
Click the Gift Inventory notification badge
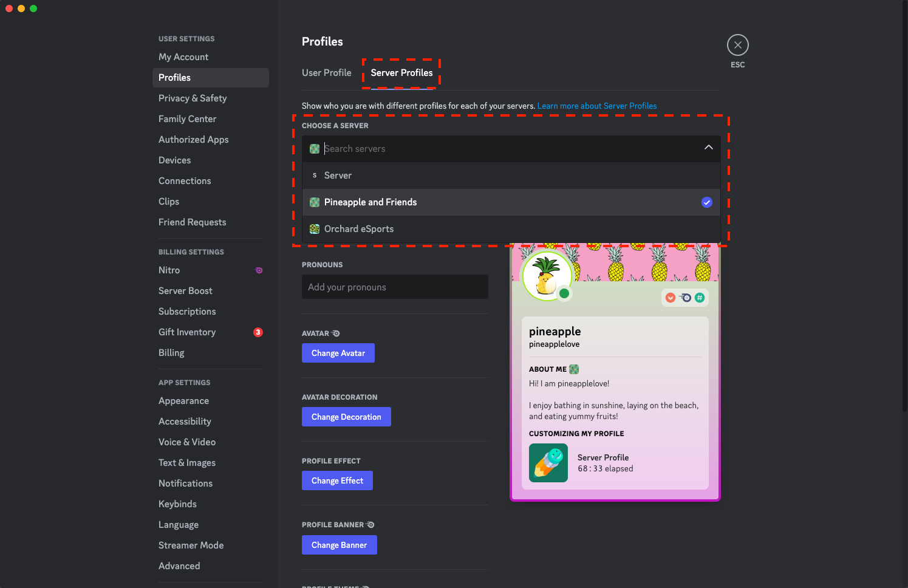(x=258, y=332)
